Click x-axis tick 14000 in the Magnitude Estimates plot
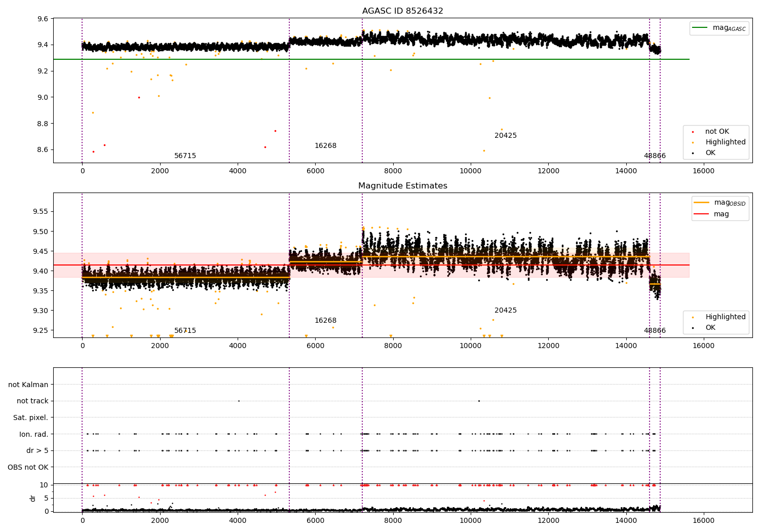The image size is (760, 532). click(626, 346)
